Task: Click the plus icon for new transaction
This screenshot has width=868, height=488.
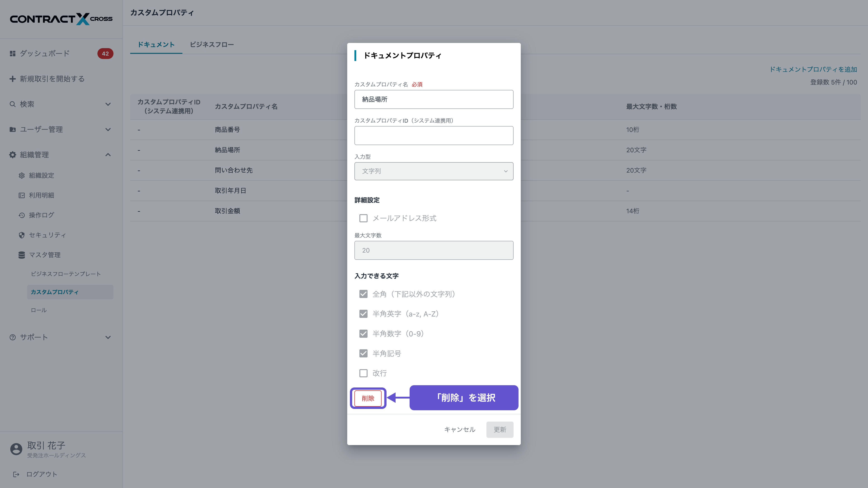Action: [x=12, y=79]
